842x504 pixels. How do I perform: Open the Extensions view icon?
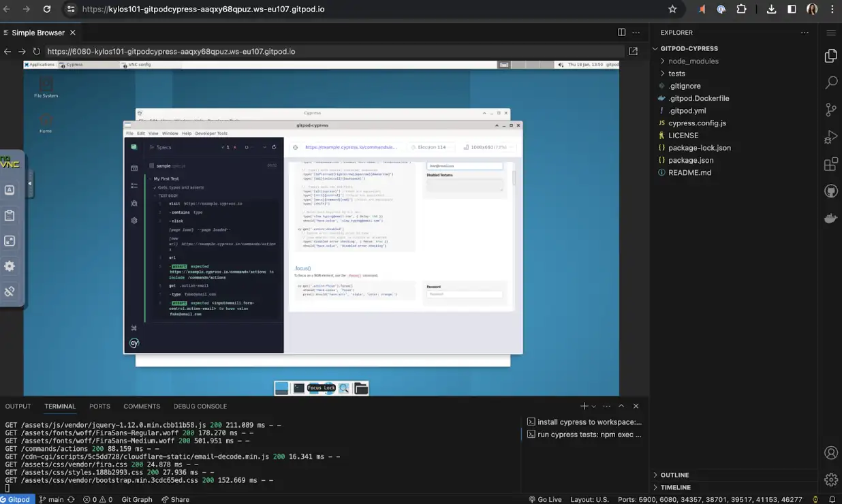[x=830, y=164]
